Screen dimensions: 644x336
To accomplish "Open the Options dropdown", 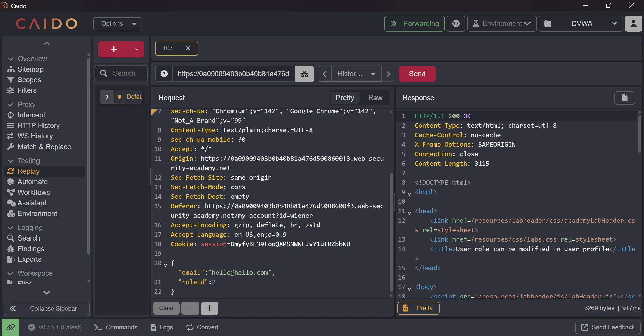I will coord(118,24).
